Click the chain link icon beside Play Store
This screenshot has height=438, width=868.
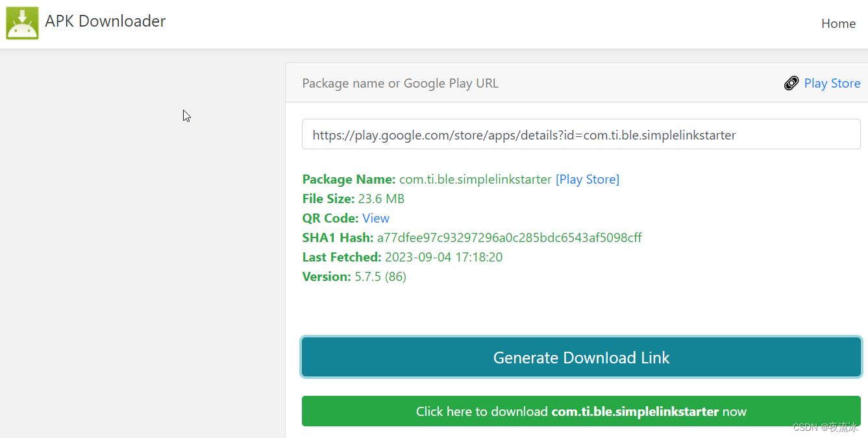pyautogui.click(x=791, y=83)
